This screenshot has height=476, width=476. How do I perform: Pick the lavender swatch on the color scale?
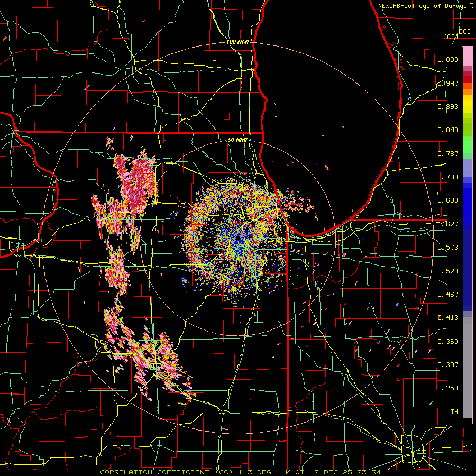click(x=467, y=168)
